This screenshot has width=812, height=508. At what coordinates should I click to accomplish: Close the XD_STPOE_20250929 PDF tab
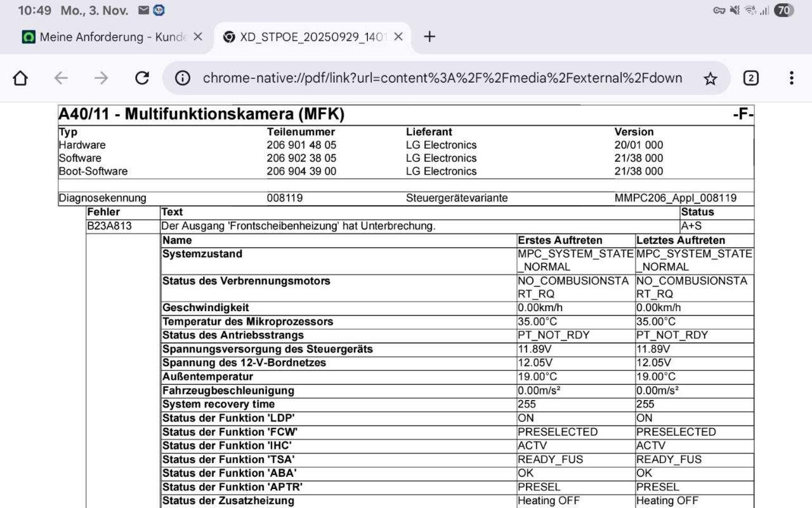[398, 37]
